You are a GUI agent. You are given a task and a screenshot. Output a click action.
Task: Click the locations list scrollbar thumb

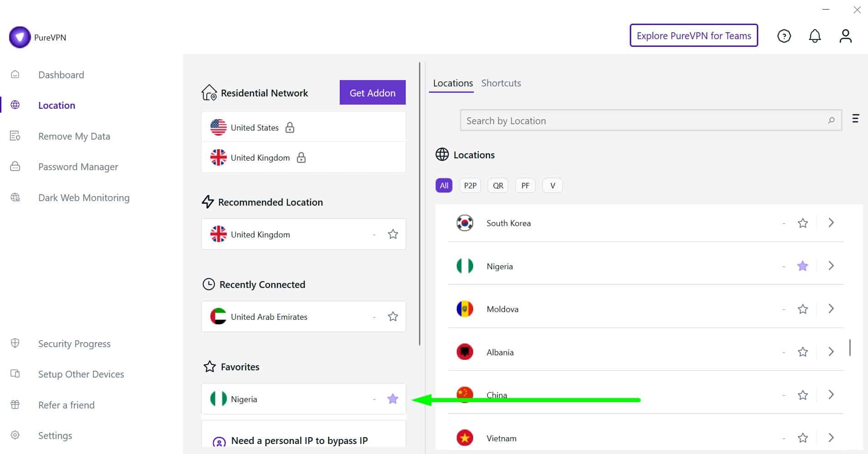[850, 348]
